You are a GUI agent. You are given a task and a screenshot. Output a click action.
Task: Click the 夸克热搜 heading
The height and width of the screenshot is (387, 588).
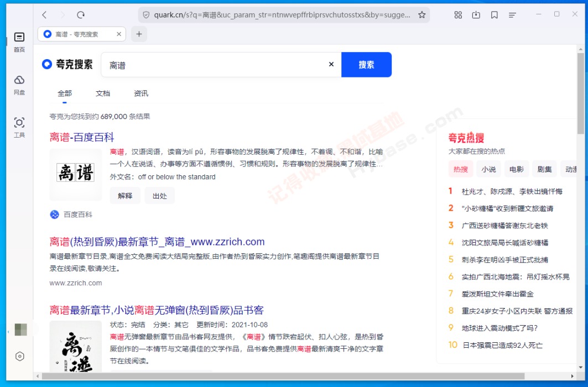click(466, 138)
